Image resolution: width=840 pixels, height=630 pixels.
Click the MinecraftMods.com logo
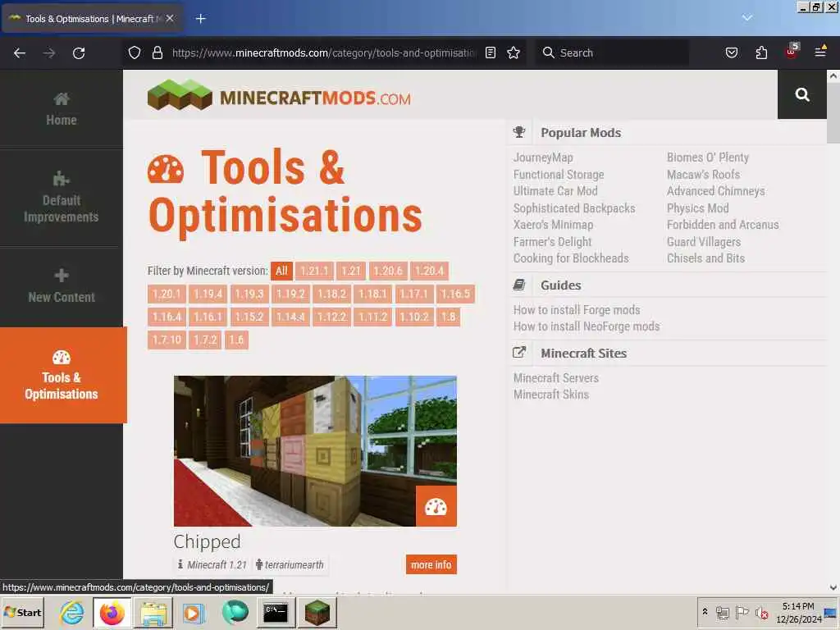click(279, 95)
